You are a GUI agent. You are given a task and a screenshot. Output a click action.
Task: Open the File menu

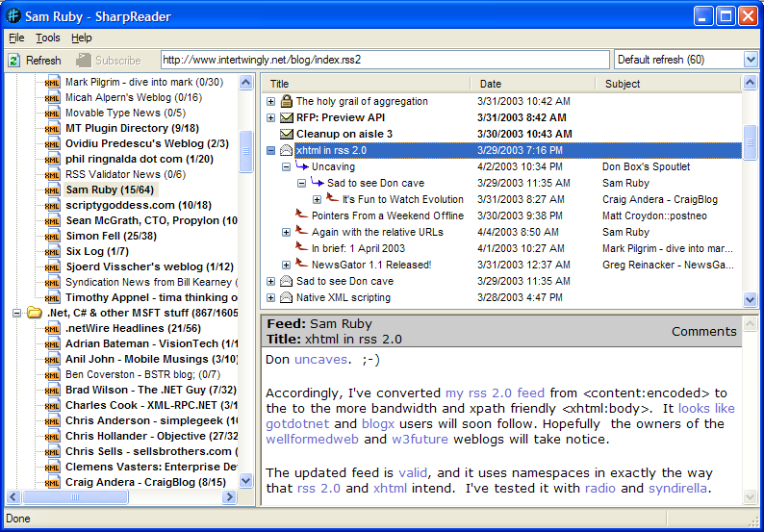(x=16, y=38)
